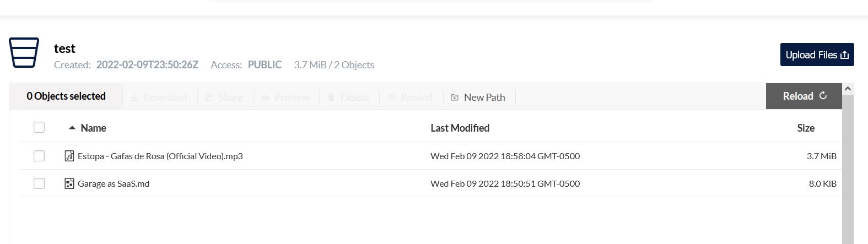Click Preview in the object toolbar
868x244 pixels.
(285, 97)
